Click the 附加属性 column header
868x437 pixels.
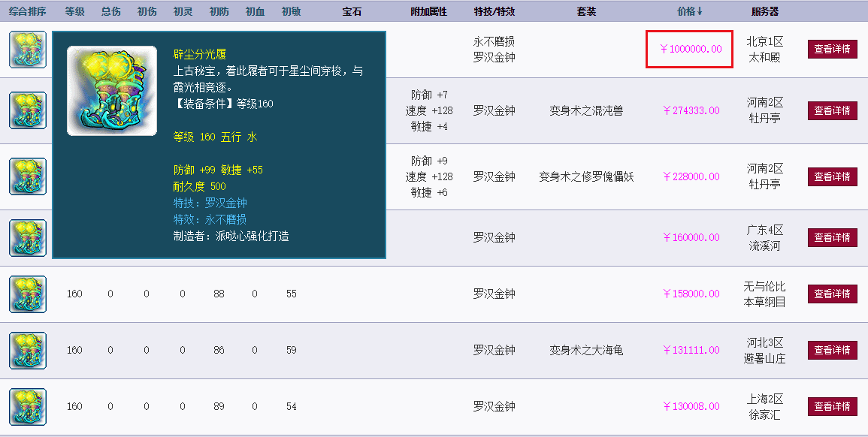(x=429, y=11)
